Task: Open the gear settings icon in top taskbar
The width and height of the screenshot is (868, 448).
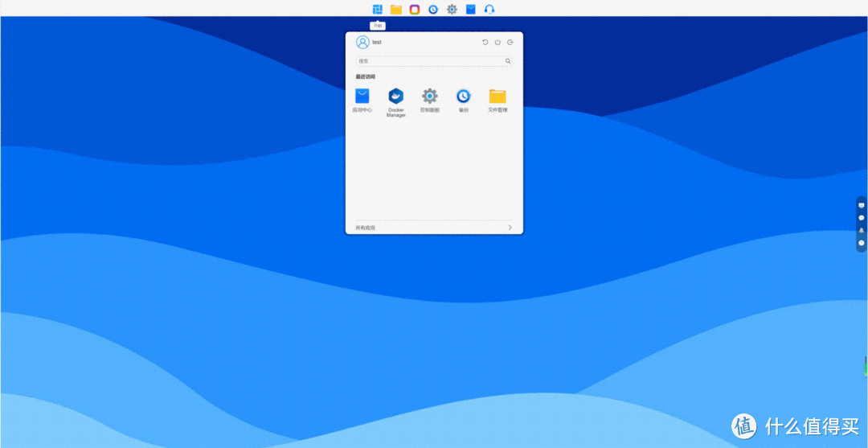Action: coord(452,10)
